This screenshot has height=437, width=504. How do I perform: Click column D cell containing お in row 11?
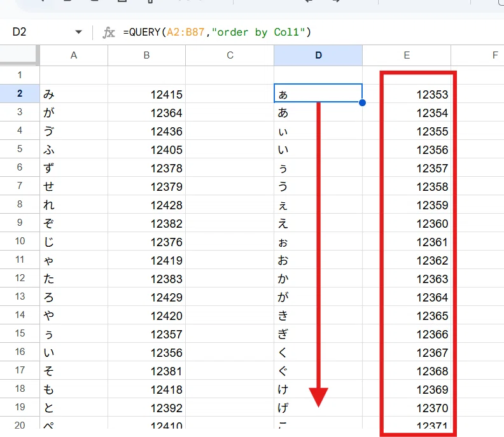pyautogui.click(x=318, y=260)
